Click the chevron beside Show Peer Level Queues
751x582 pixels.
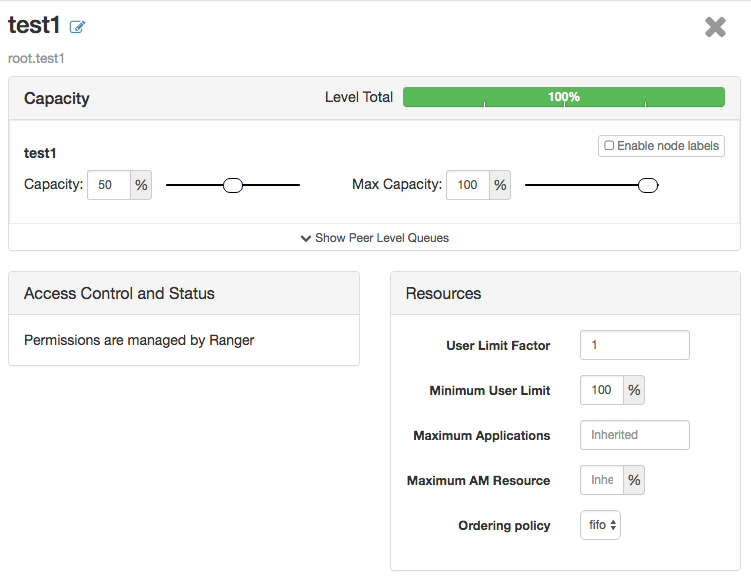[x=306, y=238]
